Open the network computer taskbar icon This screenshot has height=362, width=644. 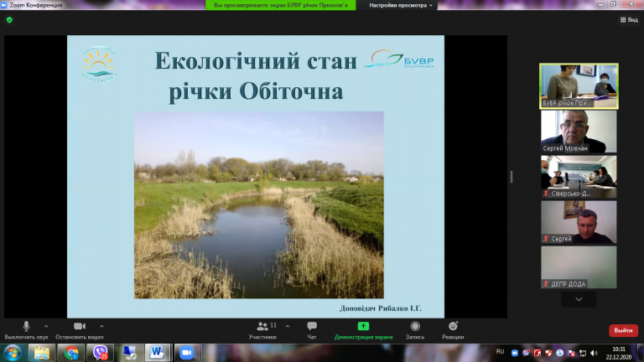pos(129,353)
